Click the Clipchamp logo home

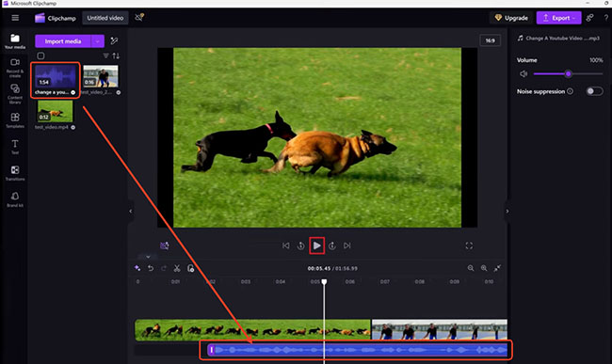pos(55,18)
